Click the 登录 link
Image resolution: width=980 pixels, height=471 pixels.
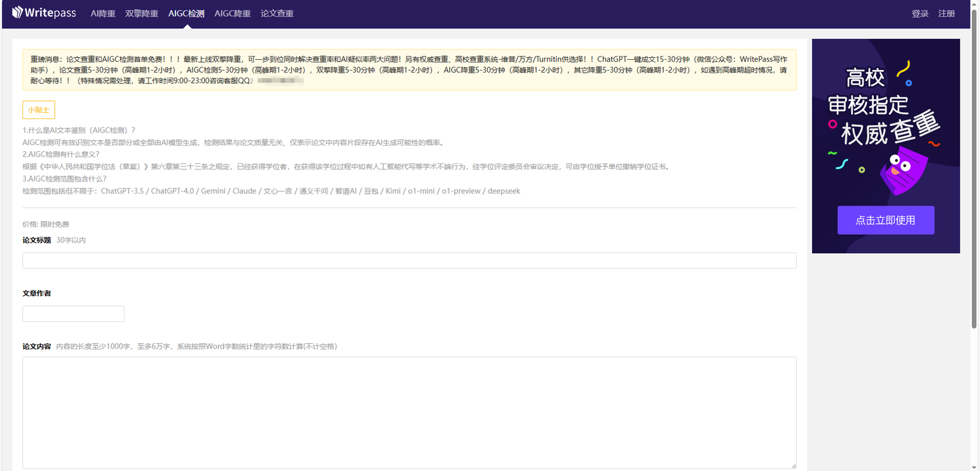(920, 14)
